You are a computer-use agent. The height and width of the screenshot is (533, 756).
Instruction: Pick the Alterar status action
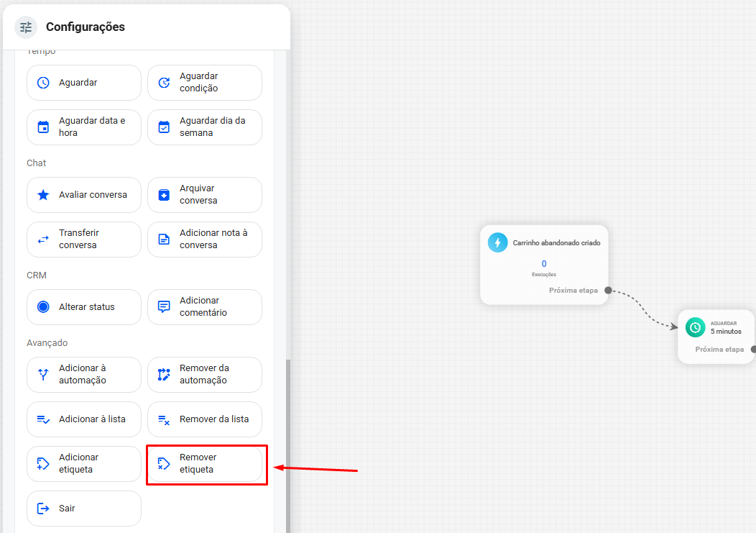(x=84, y=306)
